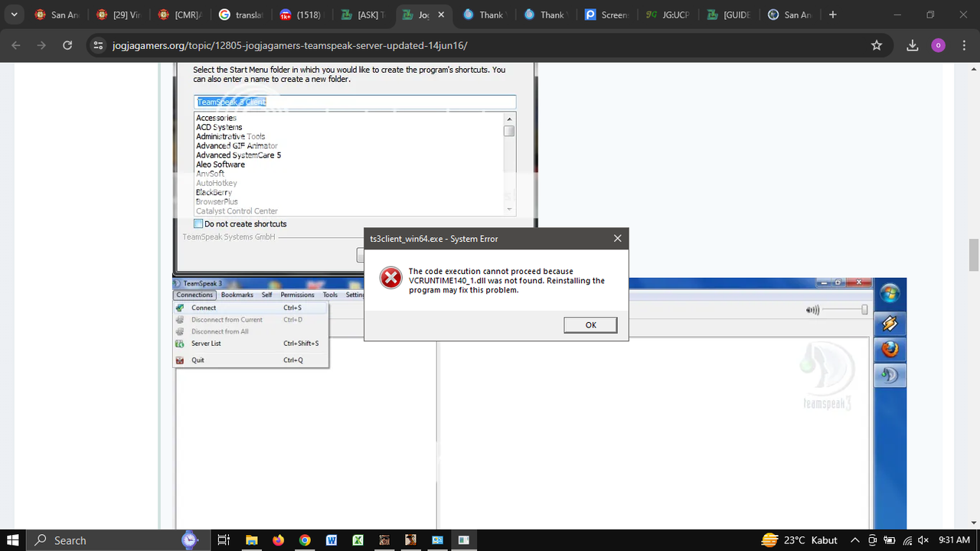Screen dimensions: 980x551
Task: Click "Disconnect from Current" menu entry
Action: [x=251, y=320]
